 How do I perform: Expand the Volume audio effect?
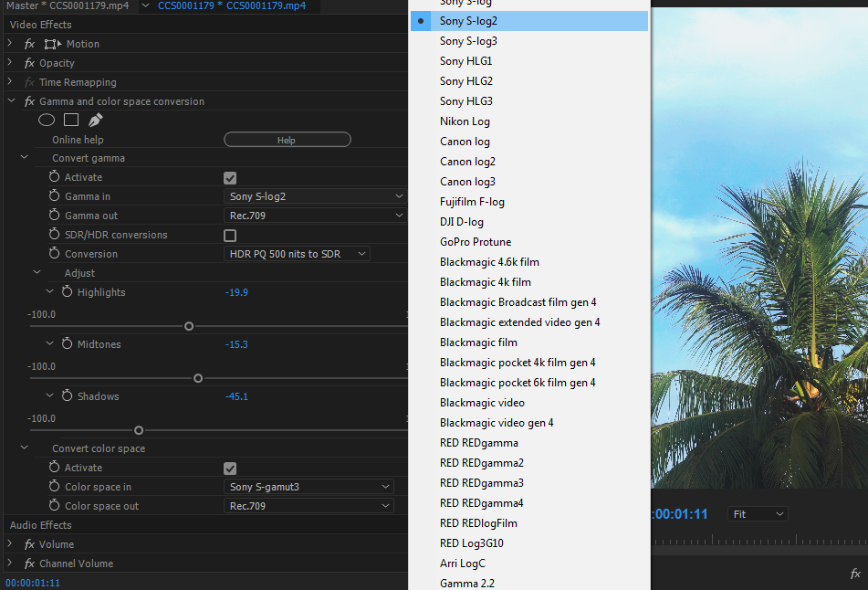10,543
